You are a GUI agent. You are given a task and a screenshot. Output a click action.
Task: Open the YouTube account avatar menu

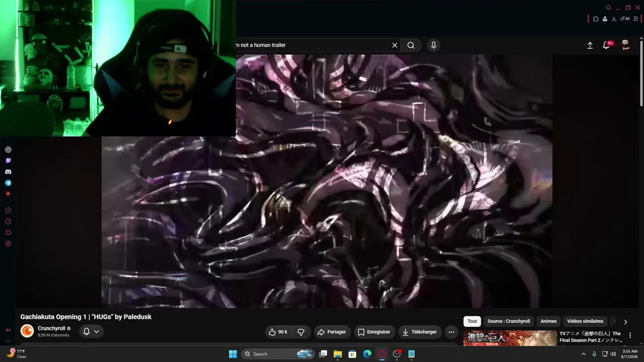point(626,45)
